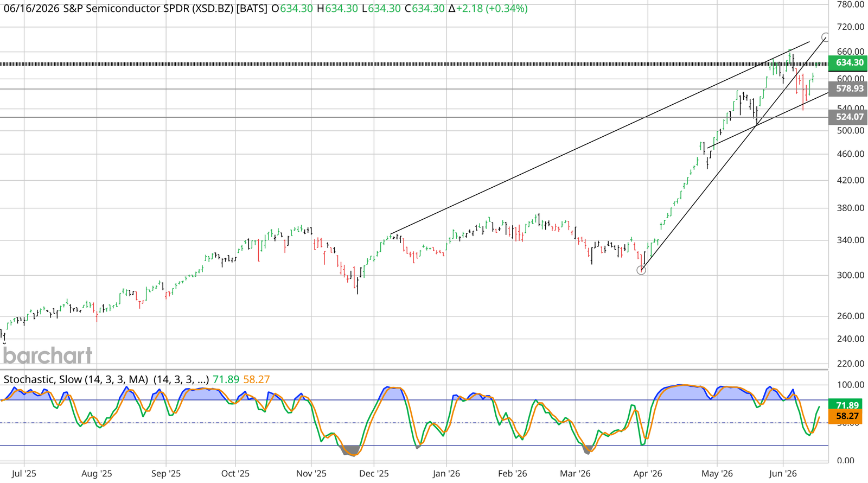Click the Oct '25 date axis label
Viewport: 868px width, 483px height.
pyautogui.click(x=235, y=474)
